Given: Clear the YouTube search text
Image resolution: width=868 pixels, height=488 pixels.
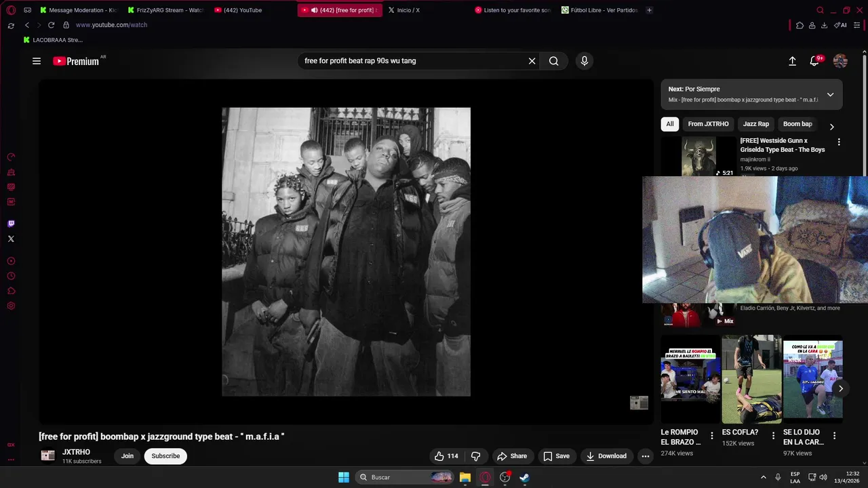Looking at the screenshot, I should tap(532, 61).
